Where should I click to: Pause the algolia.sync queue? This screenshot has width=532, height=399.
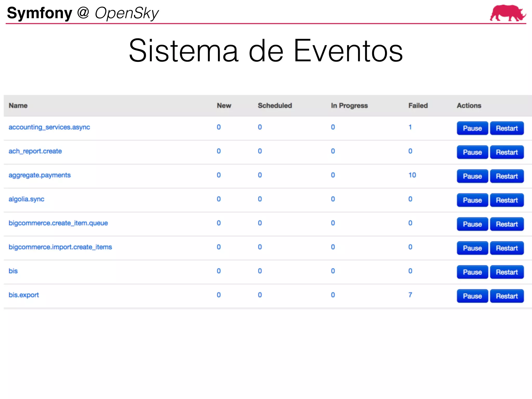pos(472,200)
